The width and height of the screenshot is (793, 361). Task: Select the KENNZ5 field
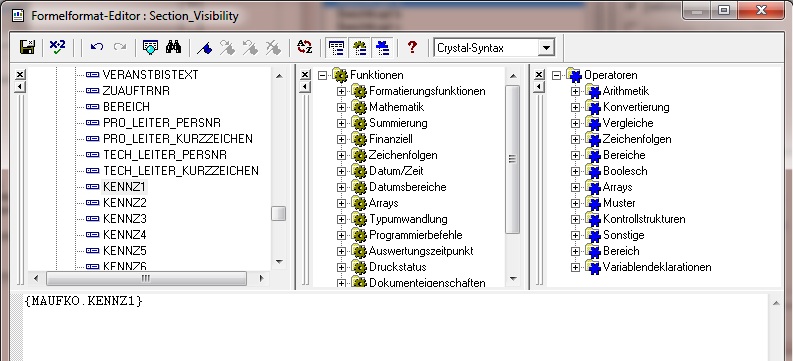(x=124, y=251)
